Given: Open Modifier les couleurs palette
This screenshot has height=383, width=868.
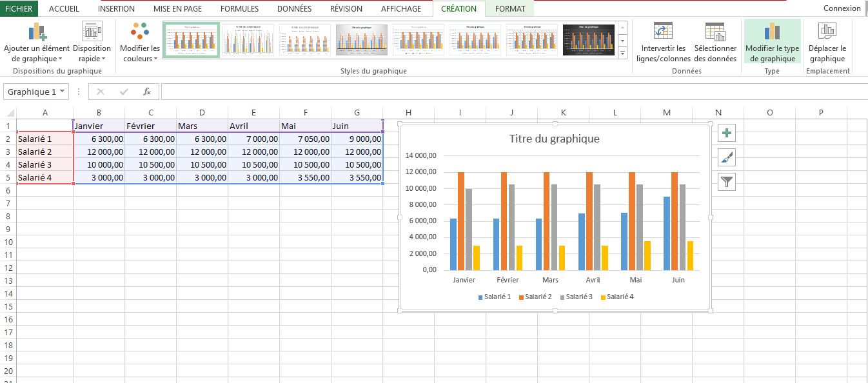Looking at the screenshot, I should (140, 43).
